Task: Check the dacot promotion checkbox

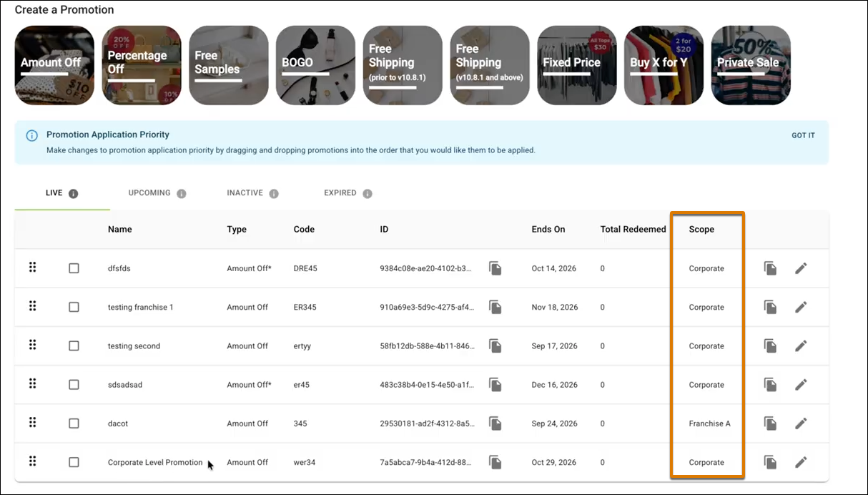Action: point(74,423)
